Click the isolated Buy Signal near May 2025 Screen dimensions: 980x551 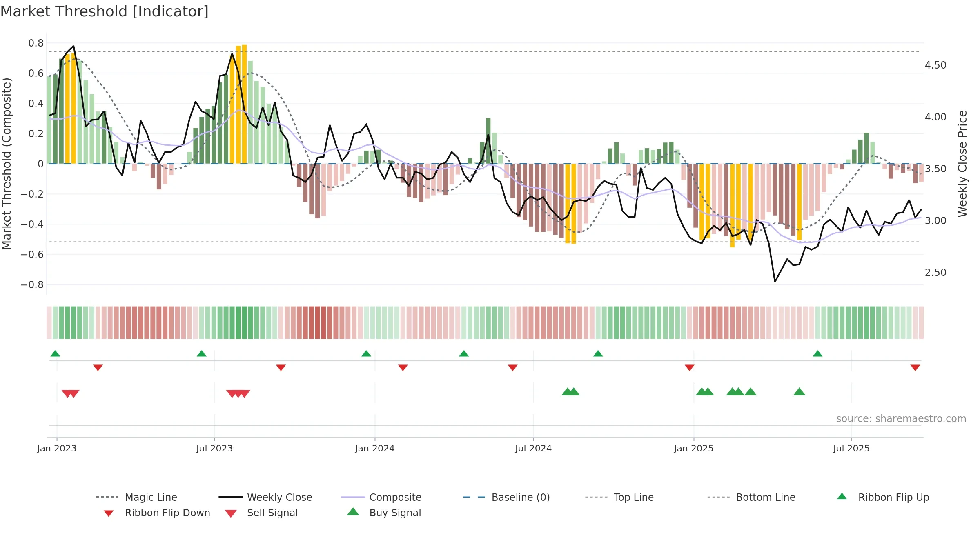(x=800, y=392)
